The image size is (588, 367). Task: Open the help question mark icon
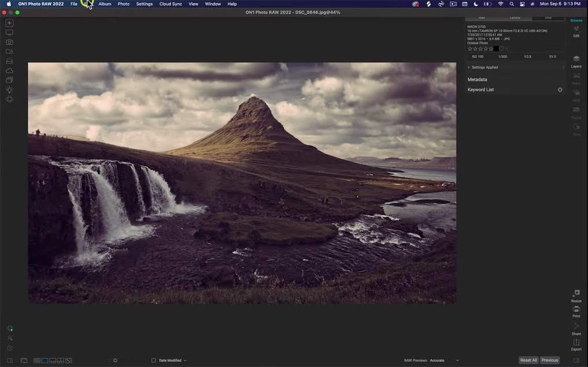click(10, 348)
